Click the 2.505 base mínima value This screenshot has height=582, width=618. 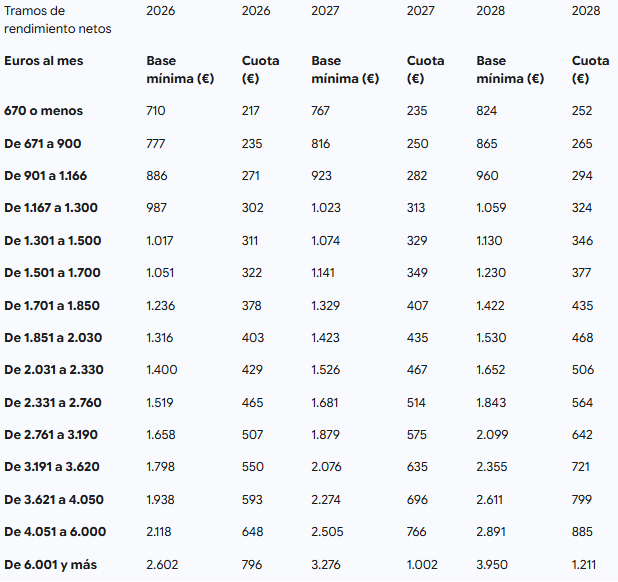(329, 531)
